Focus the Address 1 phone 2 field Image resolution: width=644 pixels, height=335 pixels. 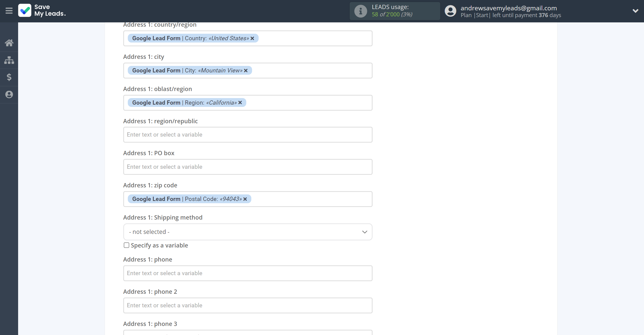tap(248, 306)
